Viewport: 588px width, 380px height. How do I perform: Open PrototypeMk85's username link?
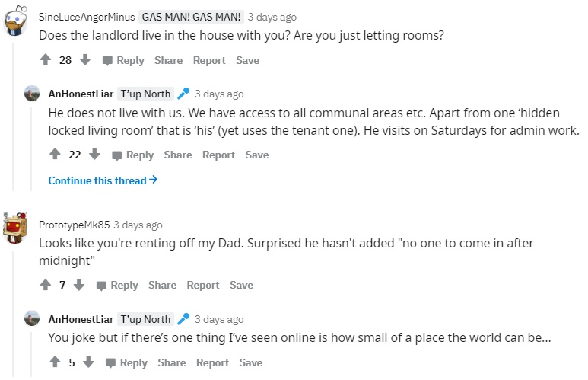tap(74, 225)
